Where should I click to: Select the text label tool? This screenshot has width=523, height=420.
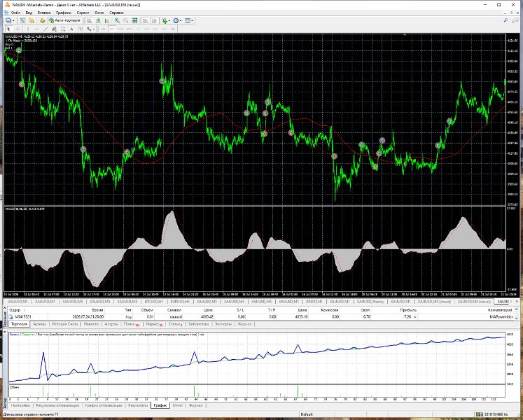point(81,29)
